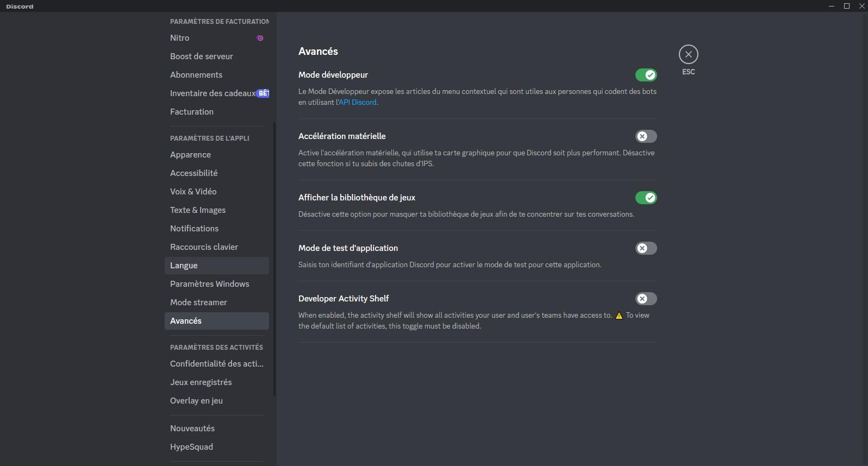
Task: Click the sidebar vertical scrollbar
Action: coord(274,259)
